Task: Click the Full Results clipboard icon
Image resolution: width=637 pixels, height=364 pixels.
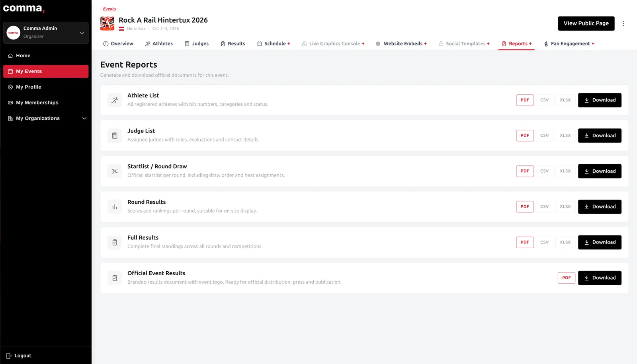Action: pos(115,242)
